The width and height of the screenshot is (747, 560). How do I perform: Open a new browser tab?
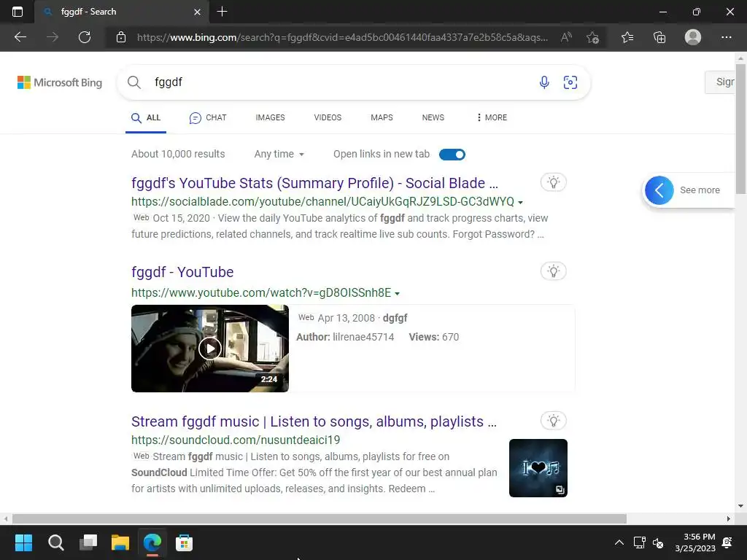(222, 12)
